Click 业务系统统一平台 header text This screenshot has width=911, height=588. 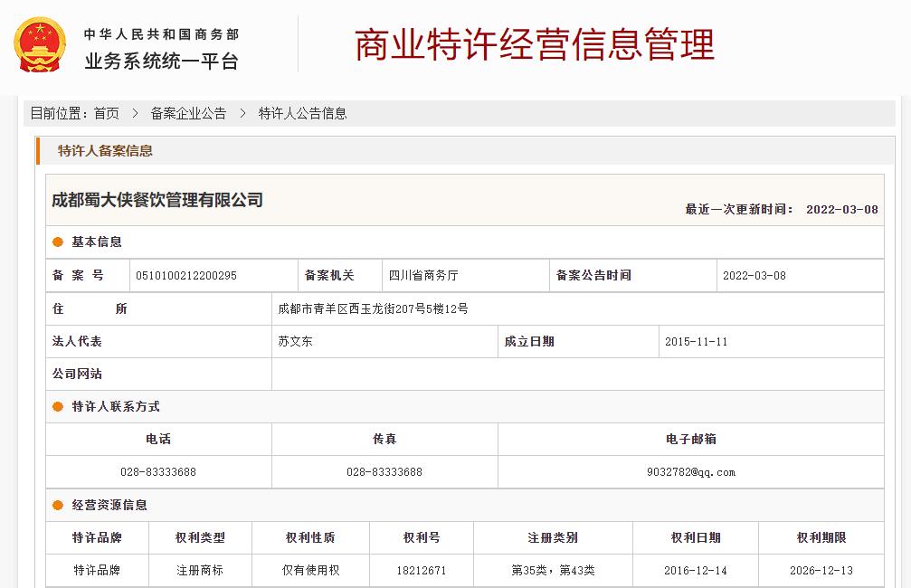[x=162, y=61]
